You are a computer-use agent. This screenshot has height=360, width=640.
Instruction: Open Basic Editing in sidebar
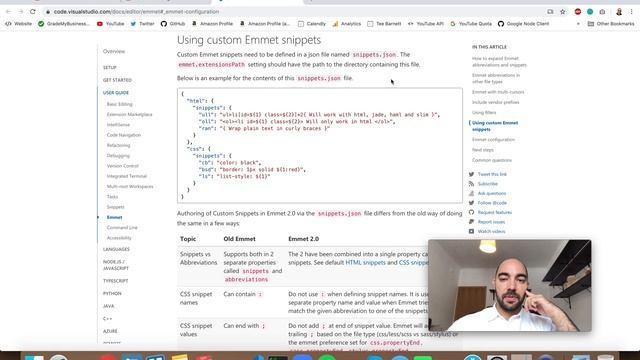[x=120, y=104]
